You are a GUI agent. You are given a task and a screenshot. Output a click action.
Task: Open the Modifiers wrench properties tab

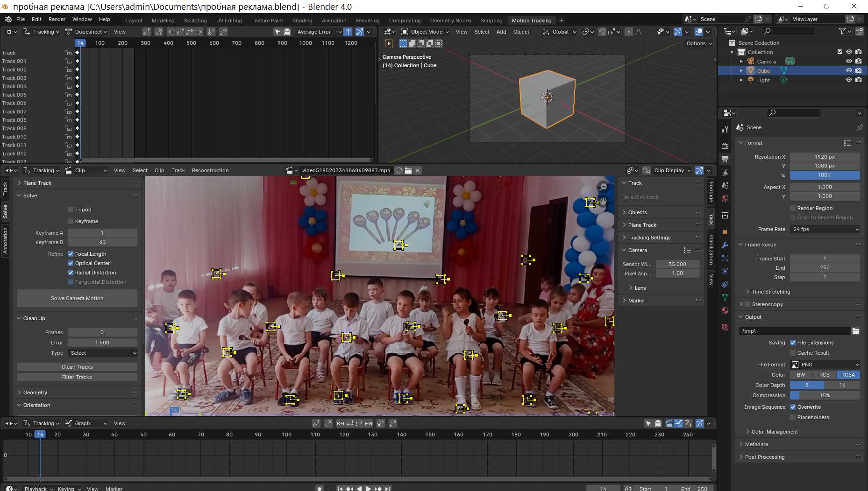725,245
